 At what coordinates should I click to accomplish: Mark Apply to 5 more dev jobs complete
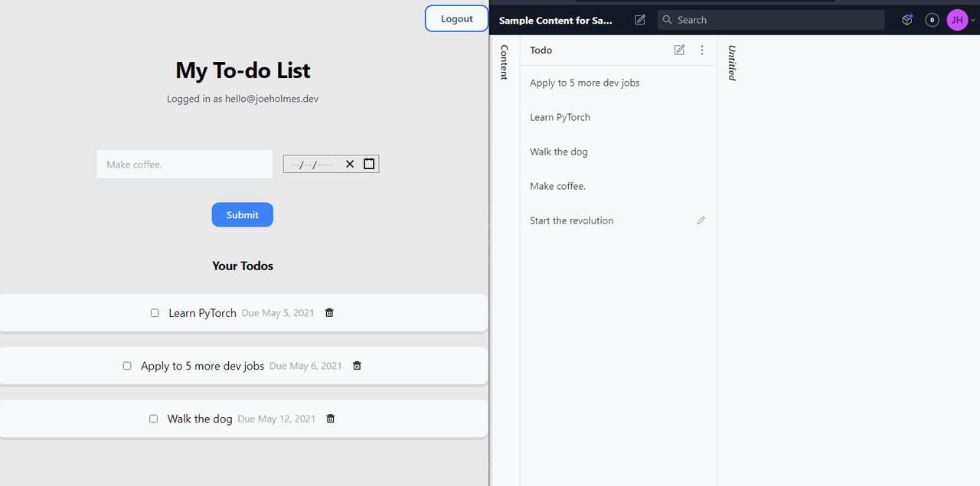[127, 365]
